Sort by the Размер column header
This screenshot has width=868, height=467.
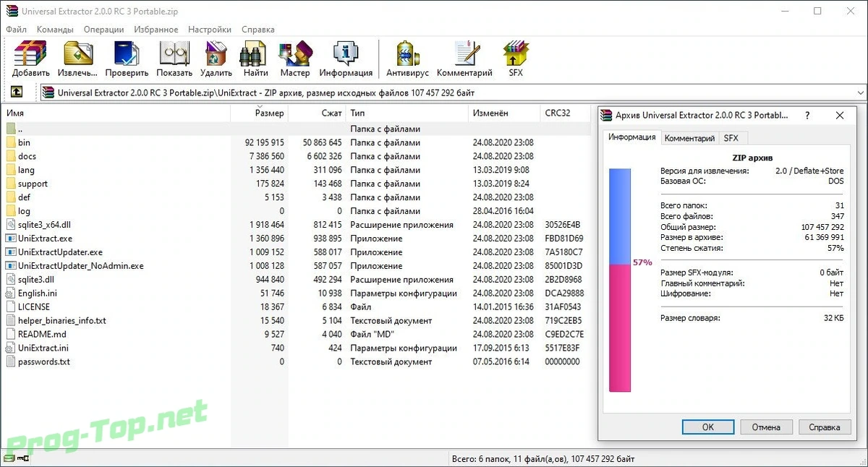click(260, 113)
